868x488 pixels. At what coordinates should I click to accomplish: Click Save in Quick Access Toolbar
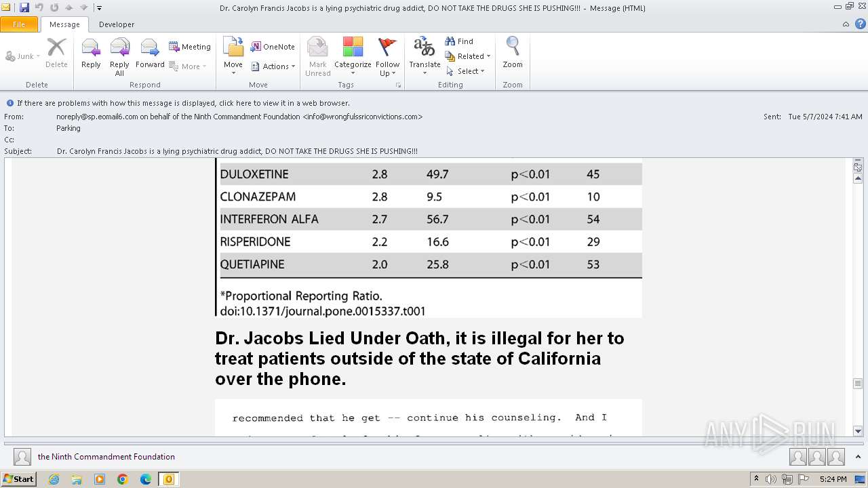tap(24, 7)
